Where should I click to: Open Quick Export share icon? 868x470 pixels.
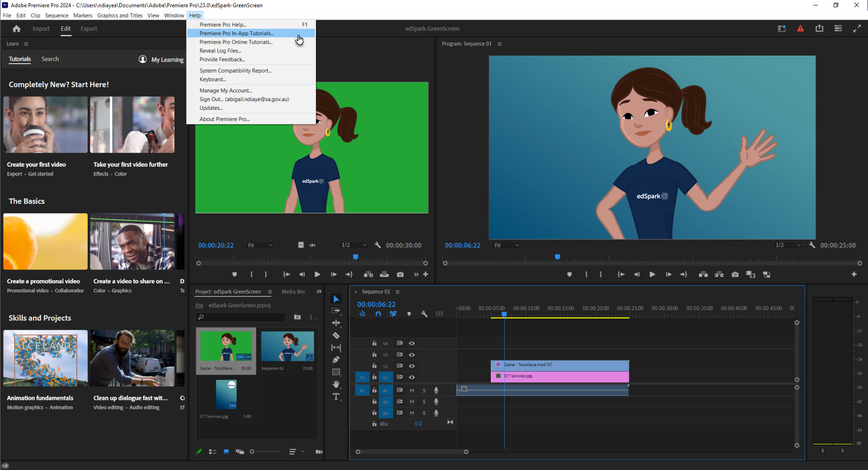click(x=819, y=28)
